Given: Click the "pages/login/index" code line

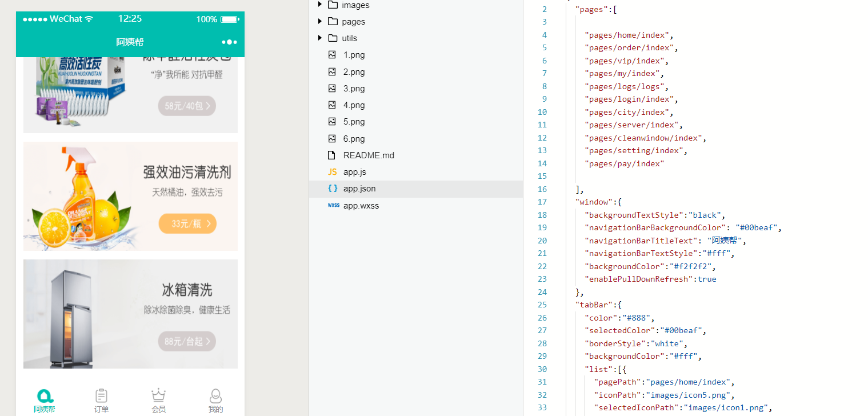Looking at the screenshot, I should pyautogui.click(x=631, y=99).
